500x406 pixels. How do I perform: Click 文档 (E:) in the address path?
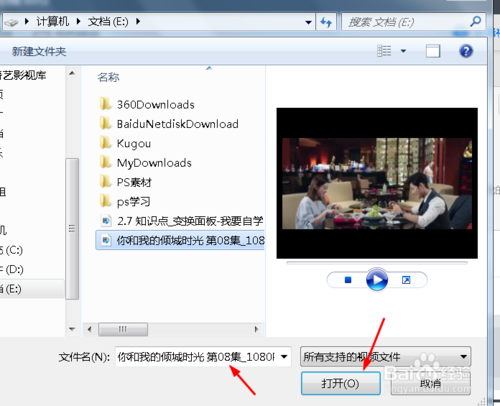point(108,22)
